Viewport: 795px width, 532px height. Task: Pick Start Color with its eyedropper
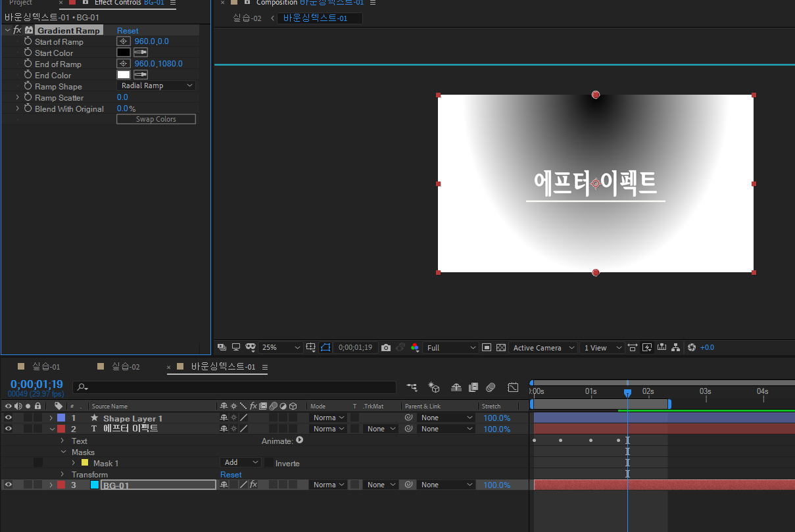coord(141,53)
